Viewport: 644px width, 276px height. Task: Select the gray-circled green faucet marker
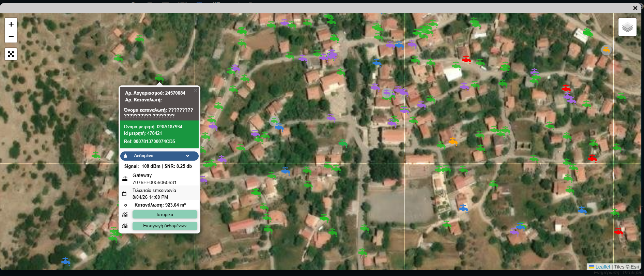(x=274, y=120)
